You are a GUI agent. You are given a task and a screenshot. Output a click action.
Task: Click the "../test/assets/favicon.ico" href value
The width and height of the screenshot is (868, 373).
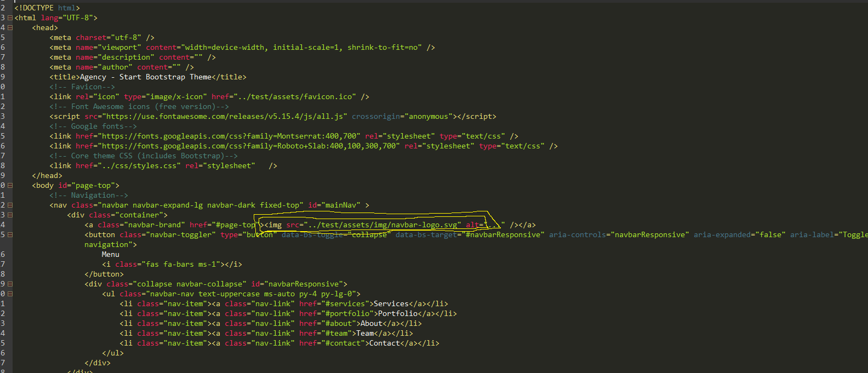point(295,97)
